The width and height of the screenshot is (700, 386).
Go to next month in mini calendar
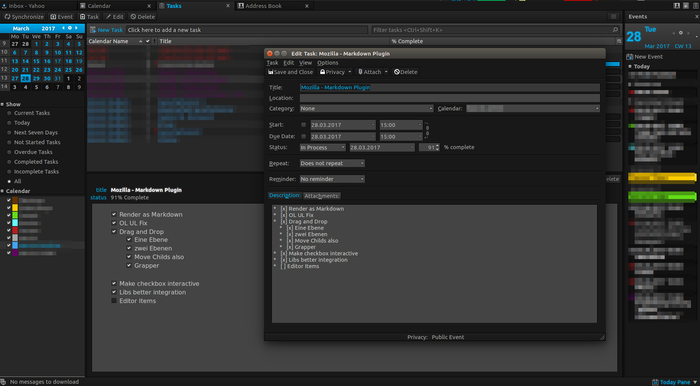(76, 28)
